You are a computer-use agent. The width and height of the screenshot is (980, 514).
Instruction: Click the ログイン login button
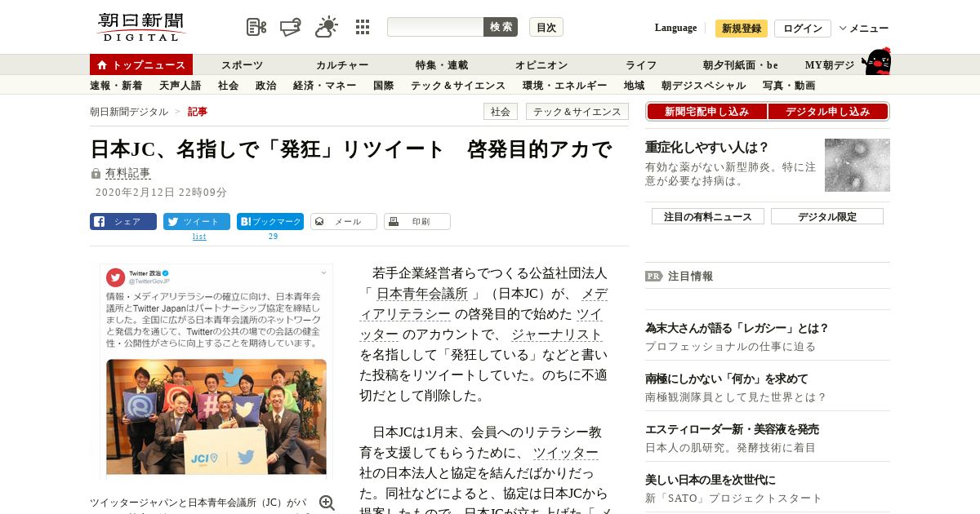pos(803,29)
